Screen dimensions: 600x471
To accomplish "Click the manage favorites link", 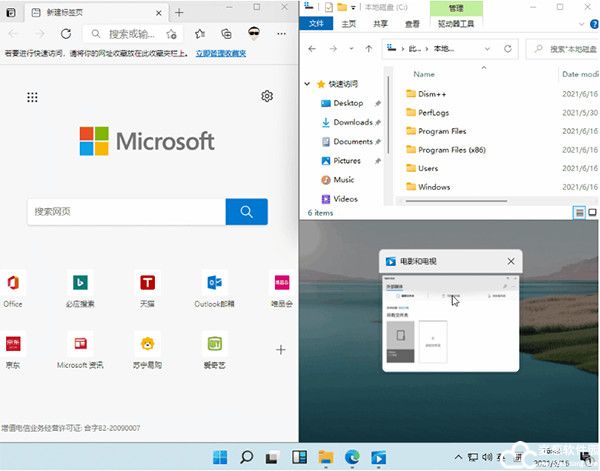I will 221,53.
